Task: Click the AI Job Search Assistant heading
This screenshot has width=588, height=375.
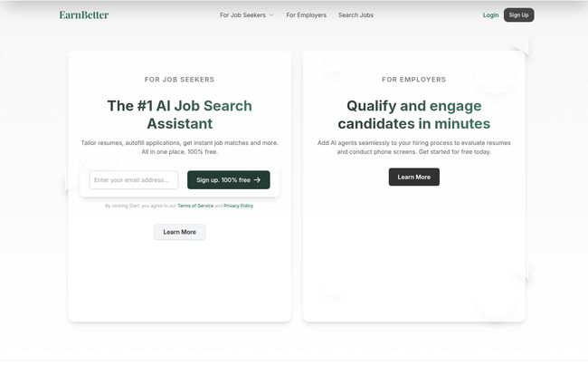Action: point(180,114)
